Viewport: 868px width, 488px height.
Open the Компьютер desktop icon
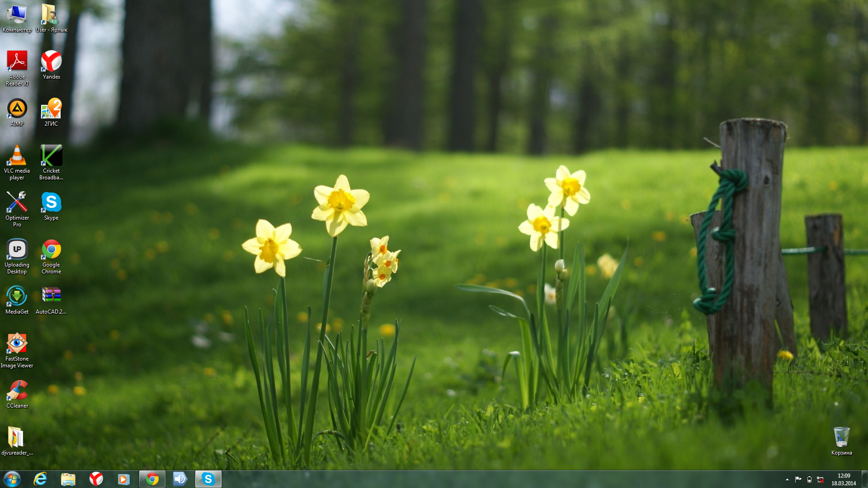pos(17,19)
